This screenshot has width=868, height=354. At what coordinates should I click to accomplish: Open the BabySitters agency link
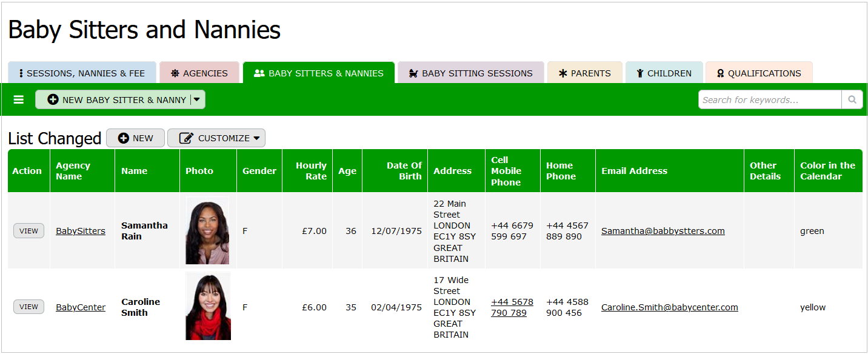(81, 231)
